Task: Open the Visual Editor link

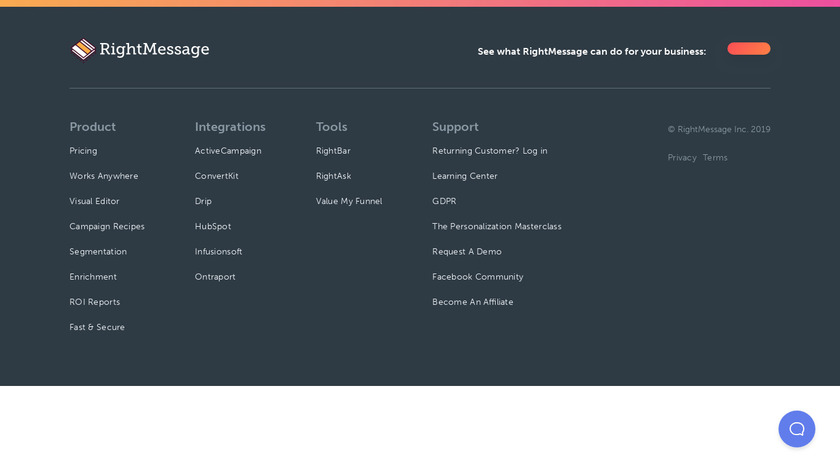Action: (x=94, y=201)
